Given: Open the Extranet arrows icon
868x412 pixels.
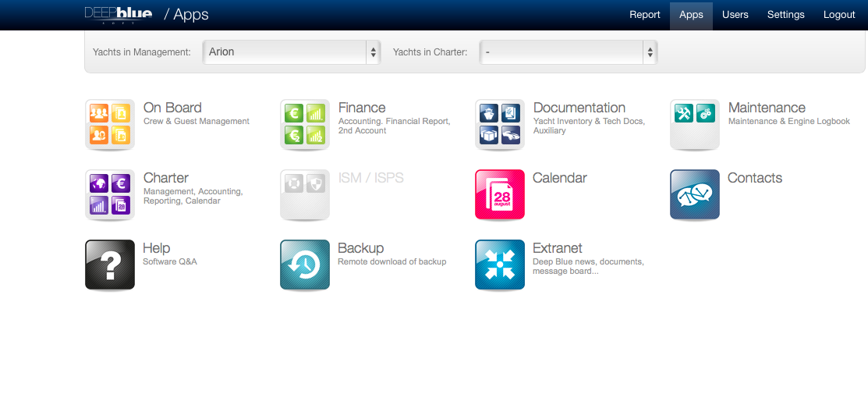Looking at the screenshot, I should 499,265.
